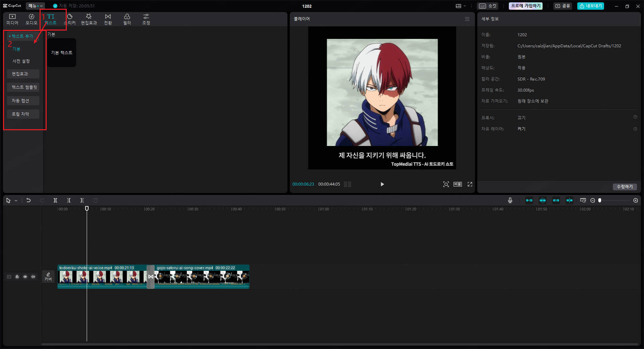Delete the selected clip
Screen dimensions: 644x349
pyautogui.click(x=96, y=200)
